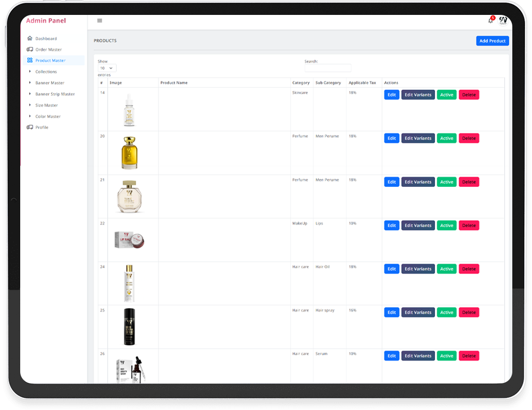Click the Dashboard home icon

30,38
